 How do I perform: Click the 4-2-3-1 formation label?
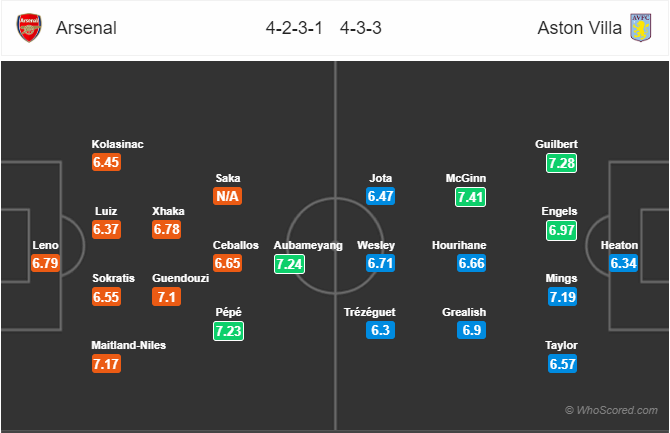point(294,28)
